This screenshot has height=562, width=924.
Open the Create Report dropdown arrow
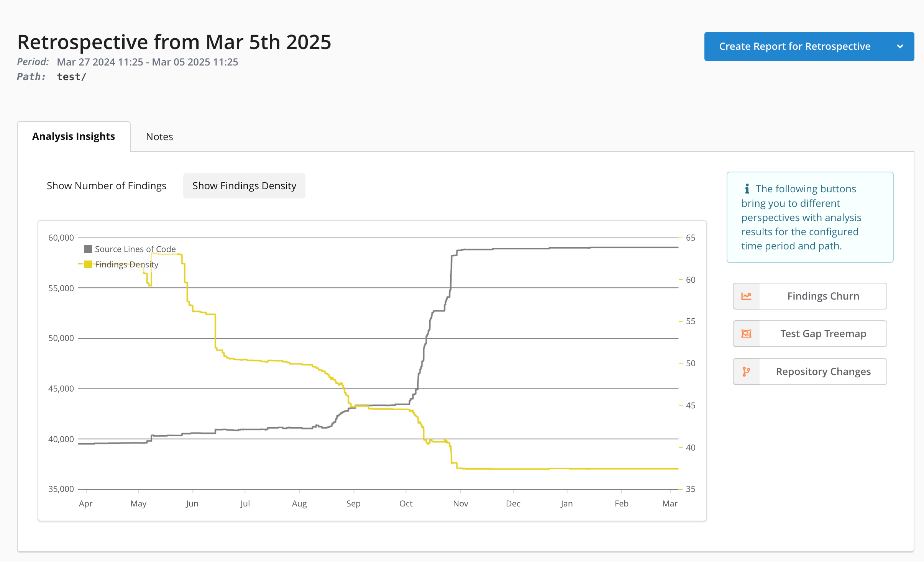900,46
